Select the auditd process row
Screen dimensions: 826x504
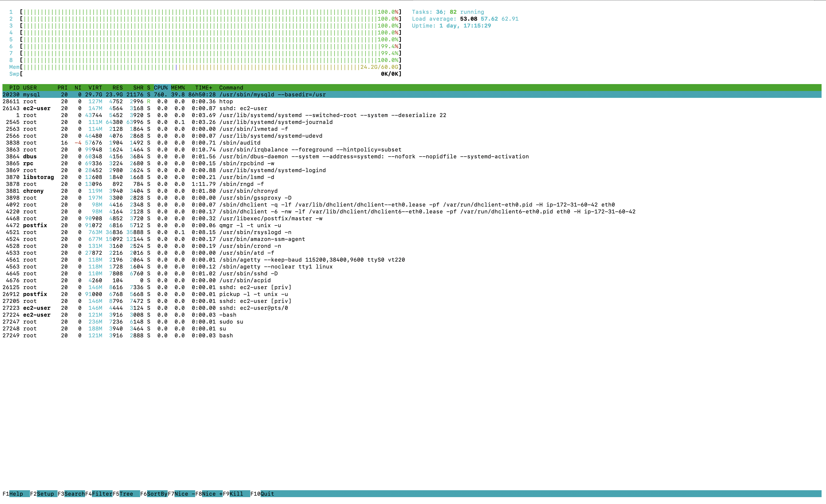pos(412,143)
